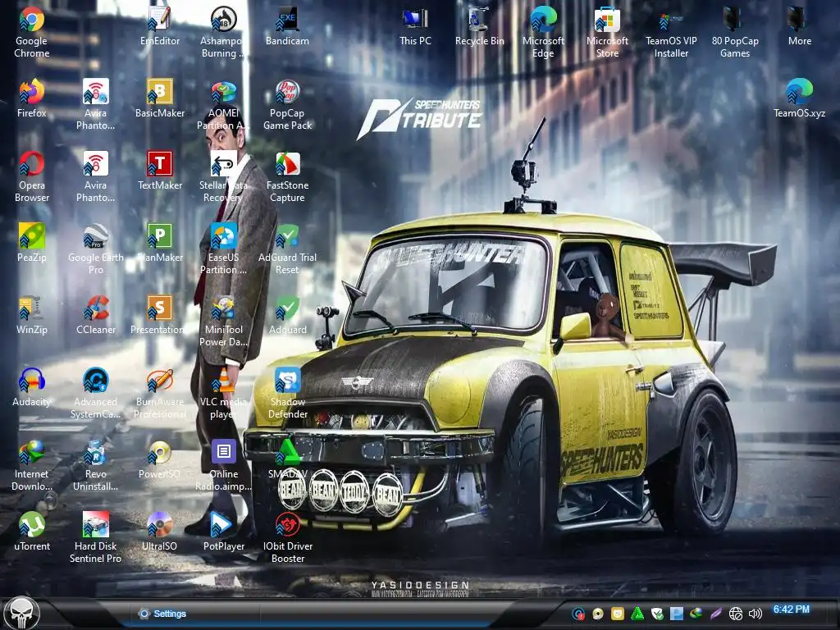The height and width of the screenshot is (630, 840).
Task: Open FastStone Capture shortcut
Action: 287,176
